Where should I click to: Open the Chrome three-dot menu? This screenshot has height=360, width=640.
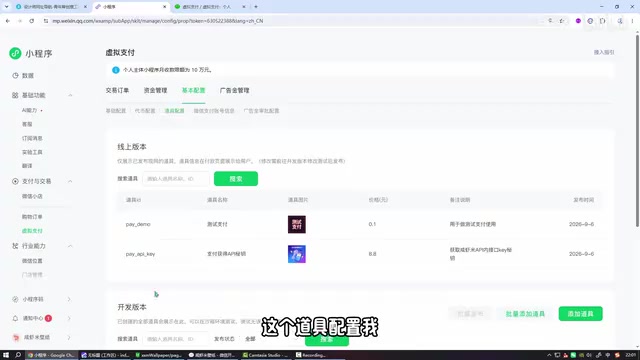632,21
